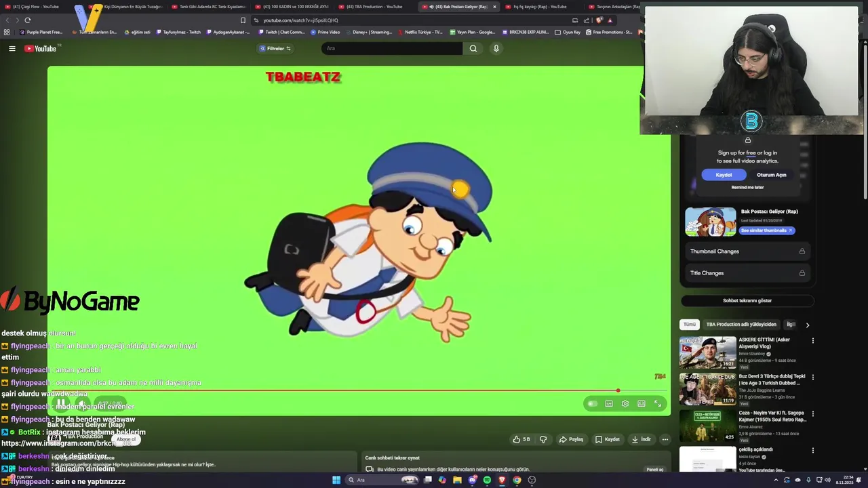Click Remind me later link
Viewport: 868px width, 488px height.
pyautogui.click(x=747, y=187)
